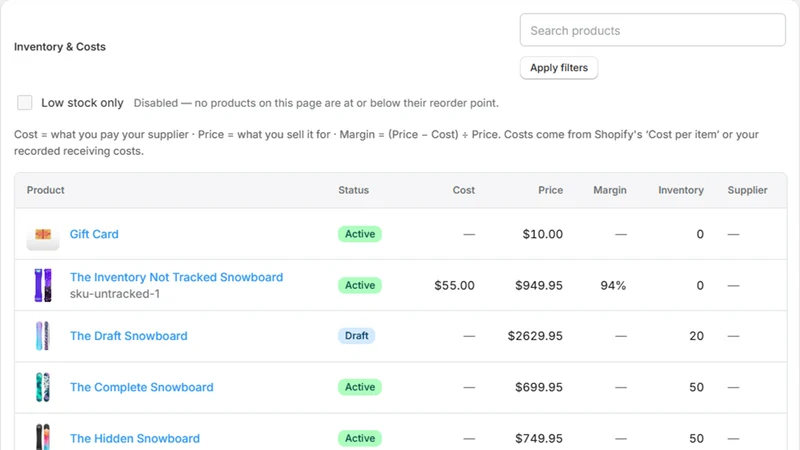Click the Active badge for The Hidden Snowboard
Screen dimensions: 800x450
(x=360, y=438)
